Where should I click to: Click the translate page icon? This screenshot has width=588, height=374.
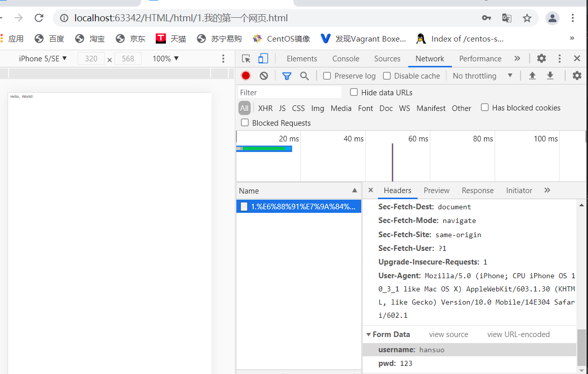pyautogui.click(x=507, y=18)
